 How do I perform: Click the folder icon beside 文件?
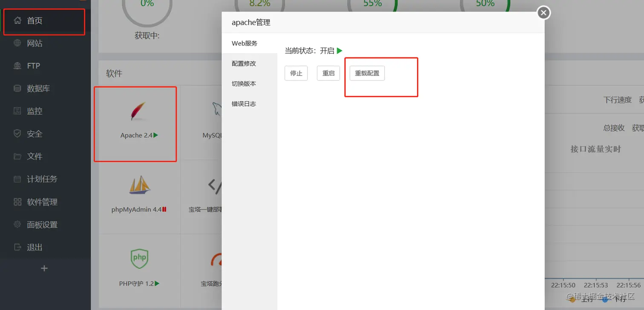pyautogui.click(x=17, y=156)
